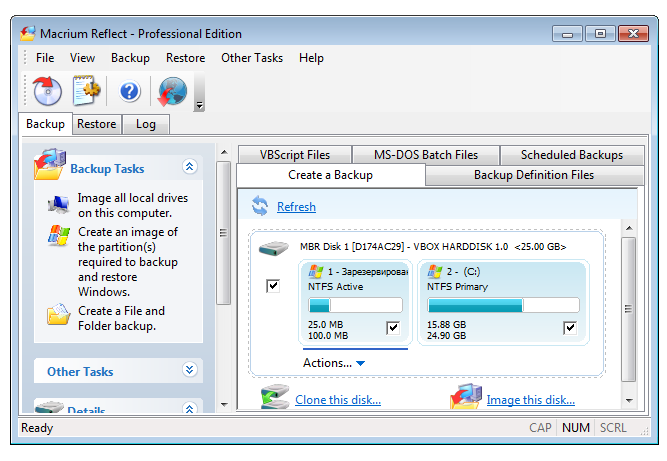Click the NTFS Active label
Viewport: 667px width, 461px height.
pyautogui.click(x=336, y=287)
